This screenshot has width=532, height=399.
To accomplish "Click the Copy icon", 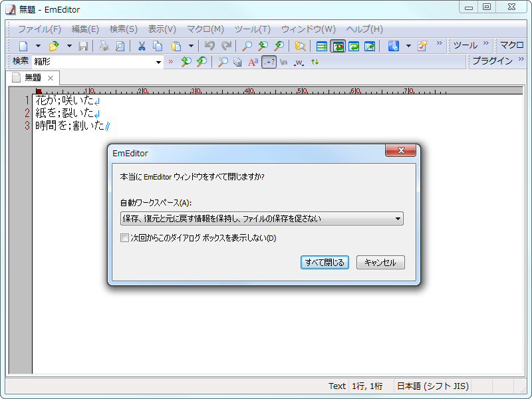I will (158, 46).
